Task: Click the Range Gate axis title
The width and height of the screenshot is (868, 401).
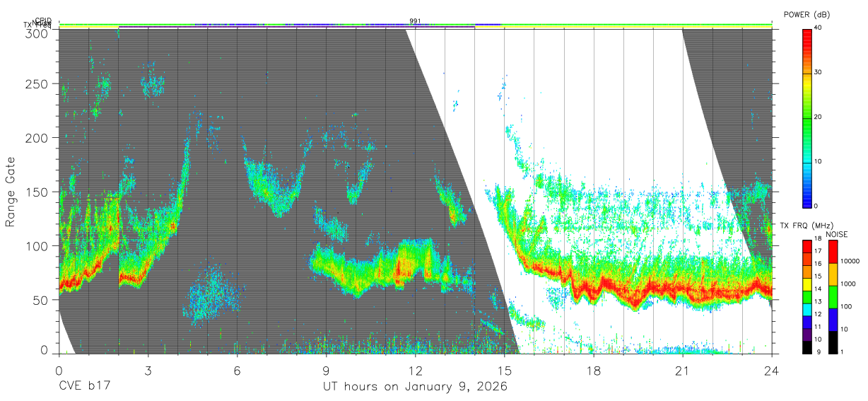Action: (x=11, y=192)
